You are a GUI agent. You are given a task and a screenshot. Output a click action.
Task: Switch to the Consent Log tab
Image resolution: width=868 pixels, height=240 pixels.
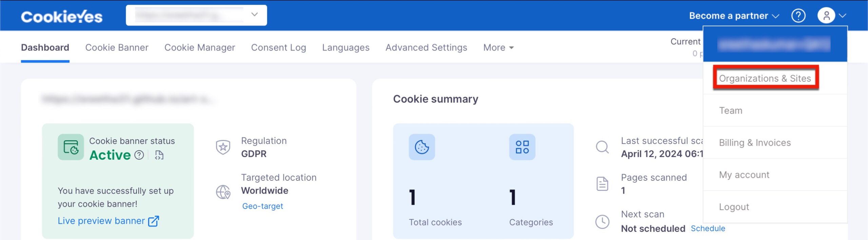(x=278, y=47)
